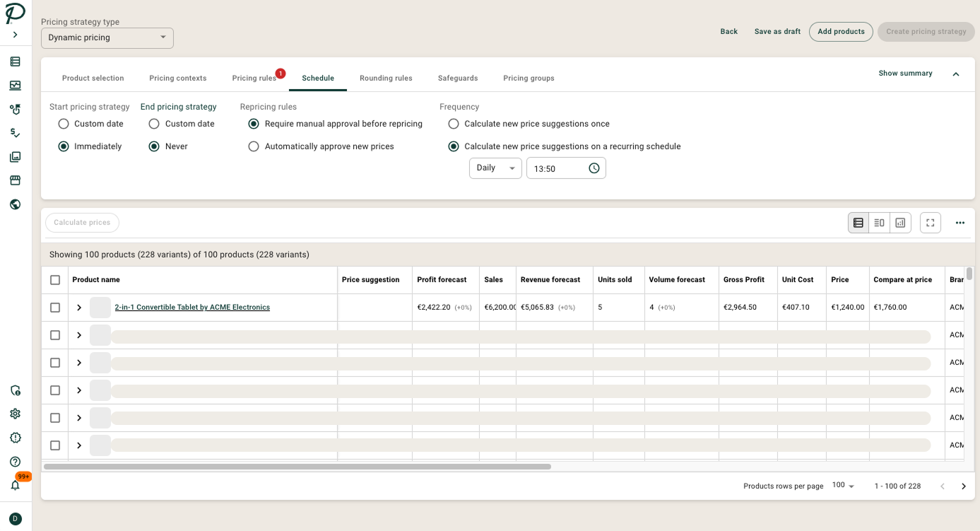This screenshot has height=531, width=980.
Task: Check the select-all products checkbox
Action: [x=54, y=279]
